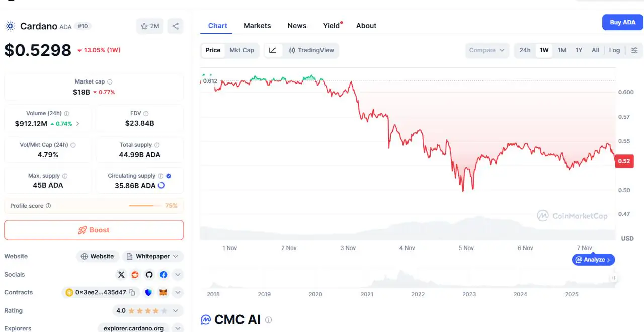Open the Reddit social link
The height and width of the screenshot is (332, 644).
(135, 275)
